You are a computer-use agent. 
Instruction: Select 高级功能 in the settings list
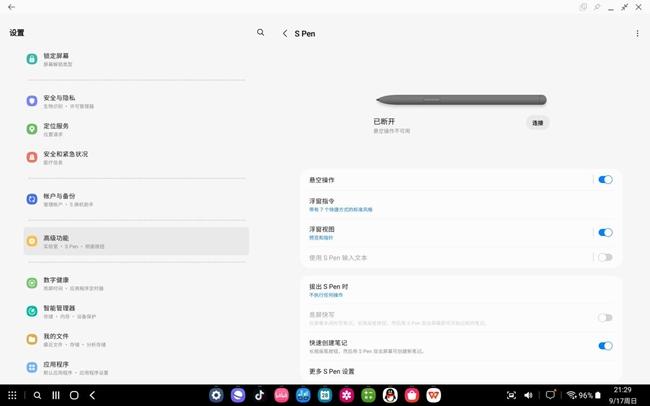(x=136, y=241)
